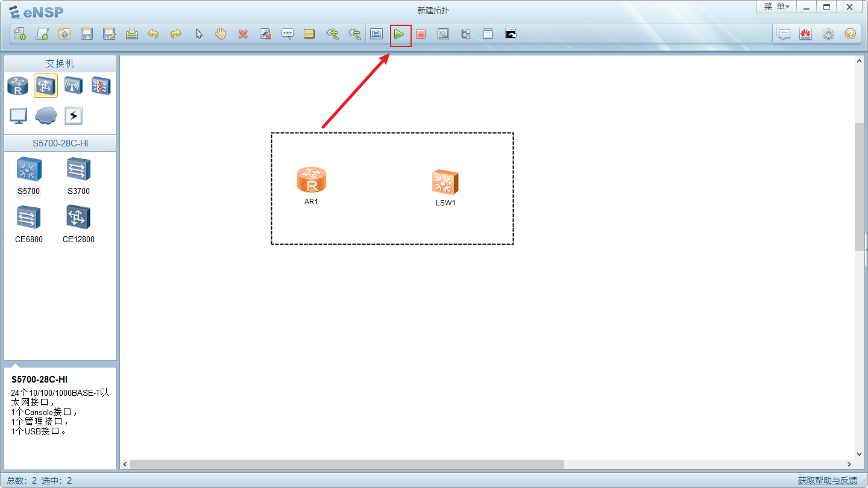
Task: Add a text note with the speech-bubble icon
Action: pos(288,34)
